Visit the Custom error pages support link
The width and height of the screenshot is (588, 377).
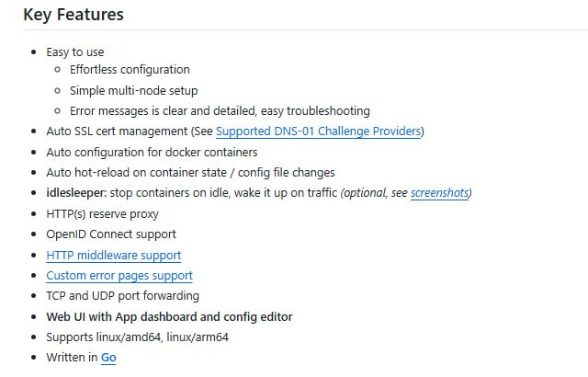(x=119, y=275)
